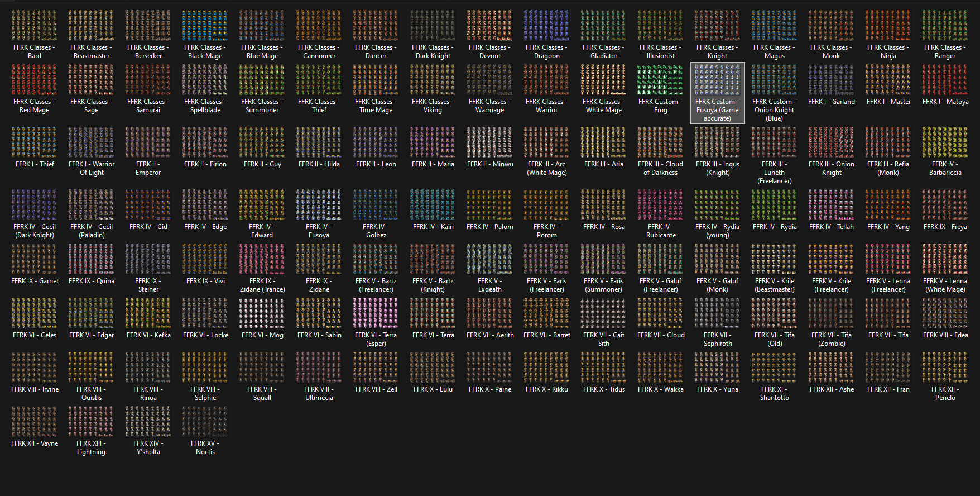Select the FFRK IX - Zidane (Trance) thumbnail
980x496 pixels.
(262, 259)
